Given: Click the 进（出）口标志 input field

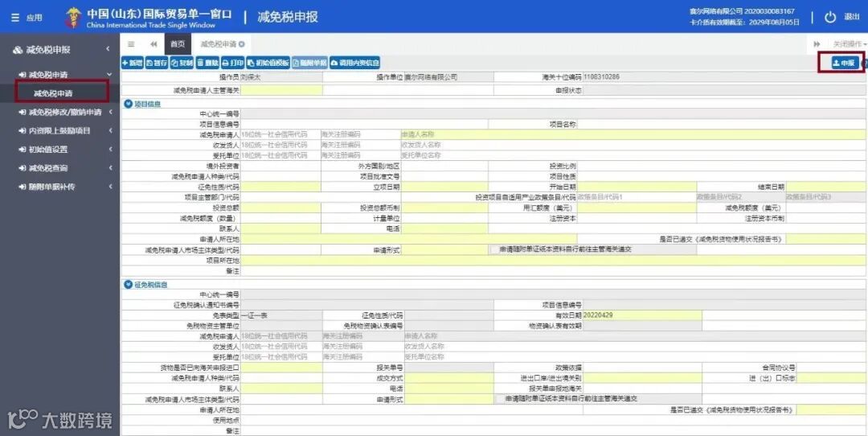Looking at the screenshot, I should click(832, 378).
